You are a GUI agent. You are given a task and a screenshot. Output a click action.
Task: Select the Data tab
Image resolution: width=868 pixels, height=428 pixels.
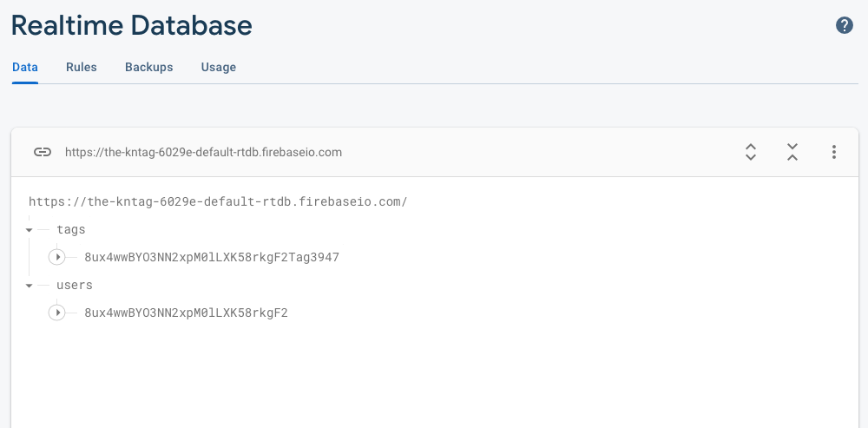25,67
